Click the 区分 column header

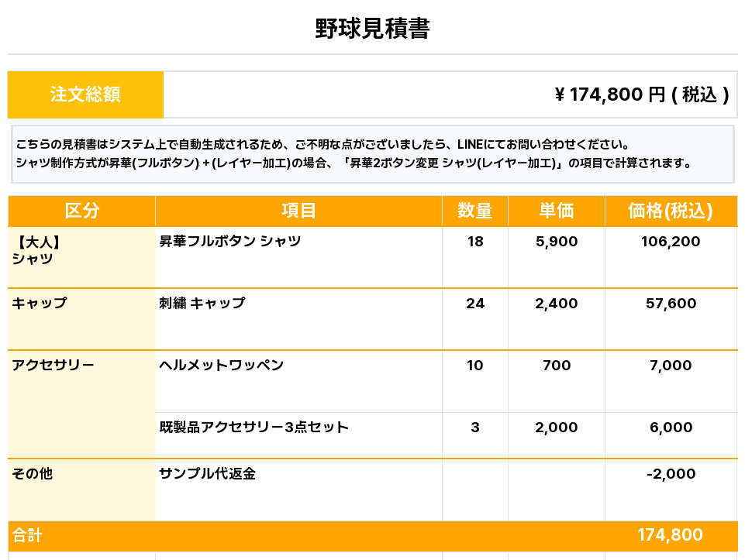[x=81, y=211]
